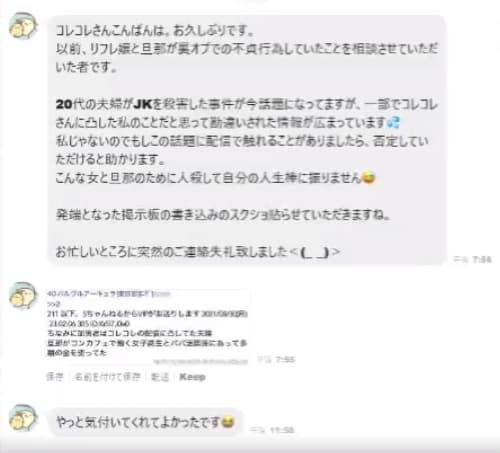Click the 発端となった掲示板 line in the message

point(223,215)
